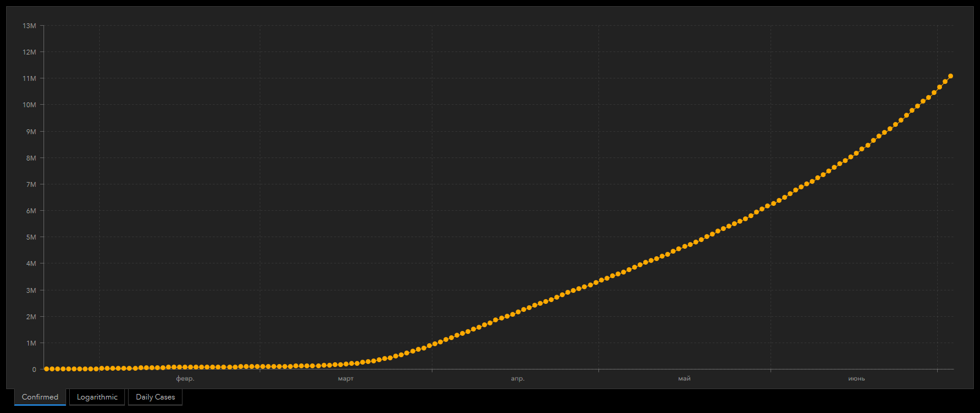Click the 0 y-axis label
Viewport: 980px width, 413px height.
point(34,369)
